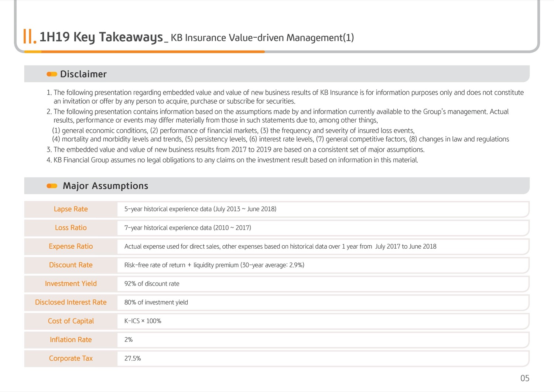Select the '1H19 Key Takeaways' title text
This screenshot has width=554, height=392.
101,37
